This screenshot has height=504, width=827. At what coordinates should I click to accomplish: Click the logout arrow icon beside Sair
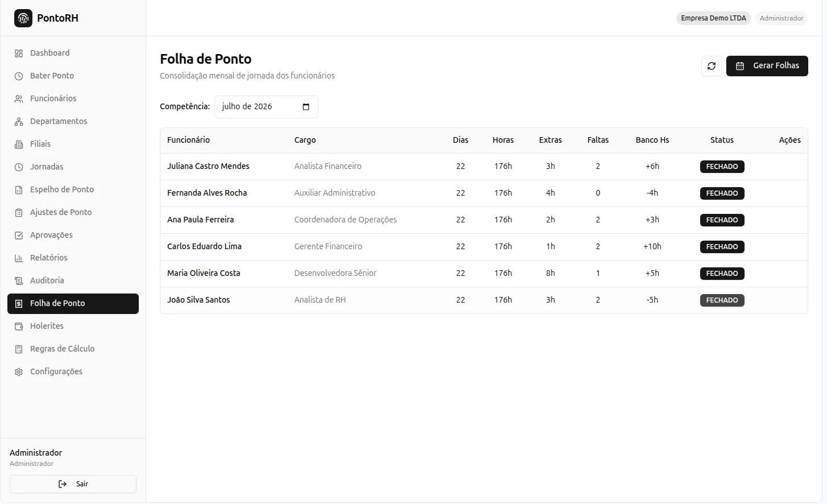pyautogui.click(x=63, y=484)
